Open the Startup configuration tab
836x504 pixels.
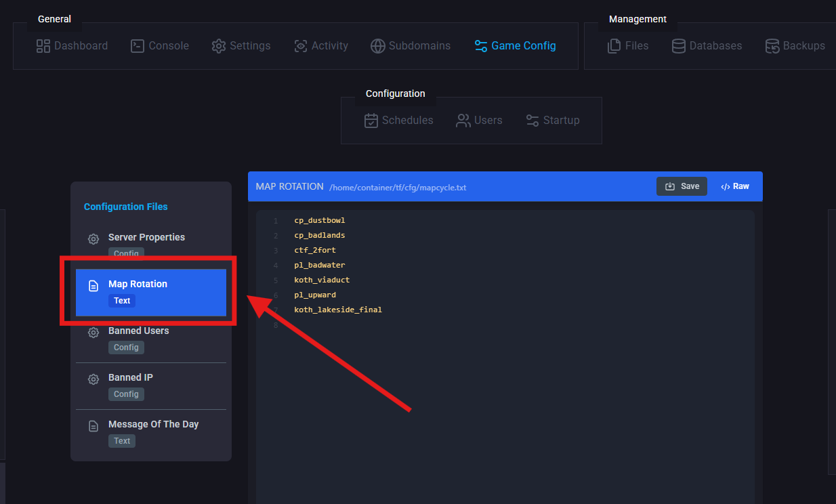[553, 121]
